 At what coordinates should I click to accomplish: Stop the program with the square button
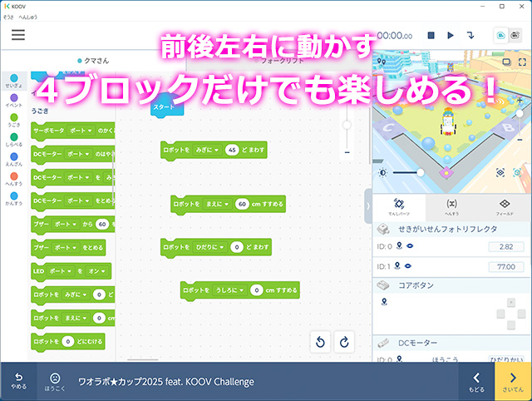pyautogui.click(x=431, y=35)
